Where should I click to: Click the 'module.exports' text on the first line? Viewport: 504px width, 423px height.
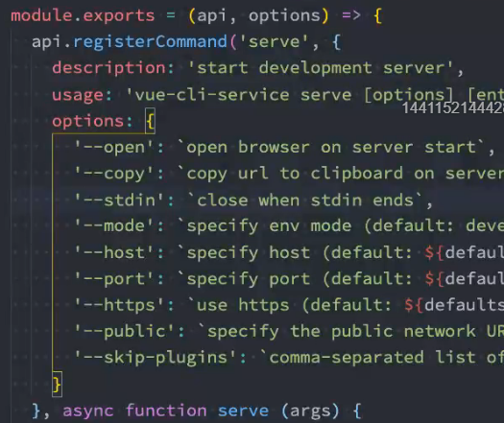point(83,15)
